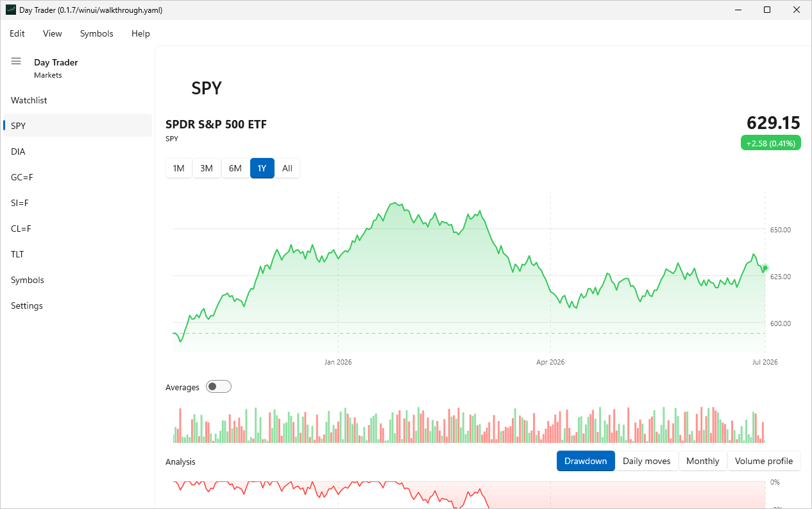Image resolution: width=812 pixels, height=509 pixels.
Task: Click the green price change badge
Action: [x=770, y=143]
